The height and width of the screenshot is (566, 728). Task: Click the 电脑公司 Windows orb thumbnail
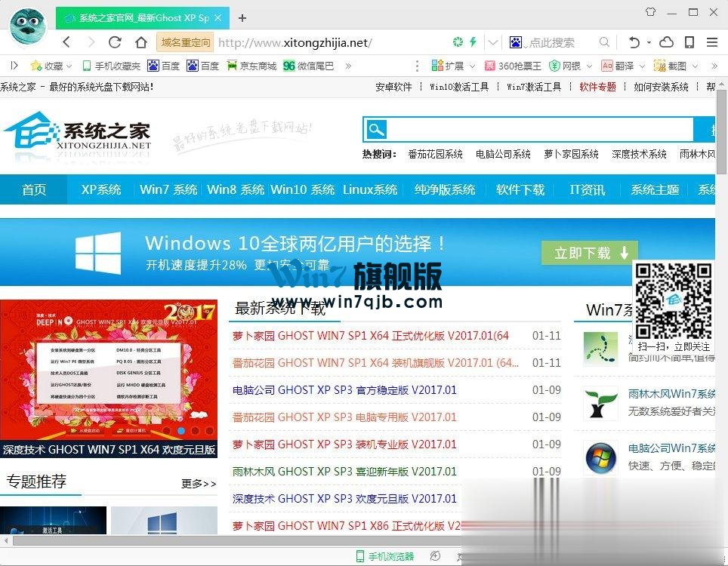[x=601, y=457]
